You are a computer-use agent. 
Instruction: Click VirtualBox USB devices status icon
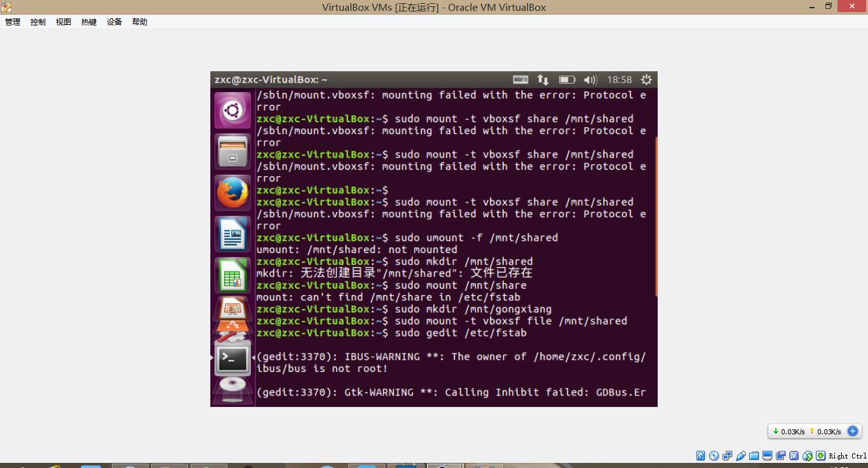point(741,455)
